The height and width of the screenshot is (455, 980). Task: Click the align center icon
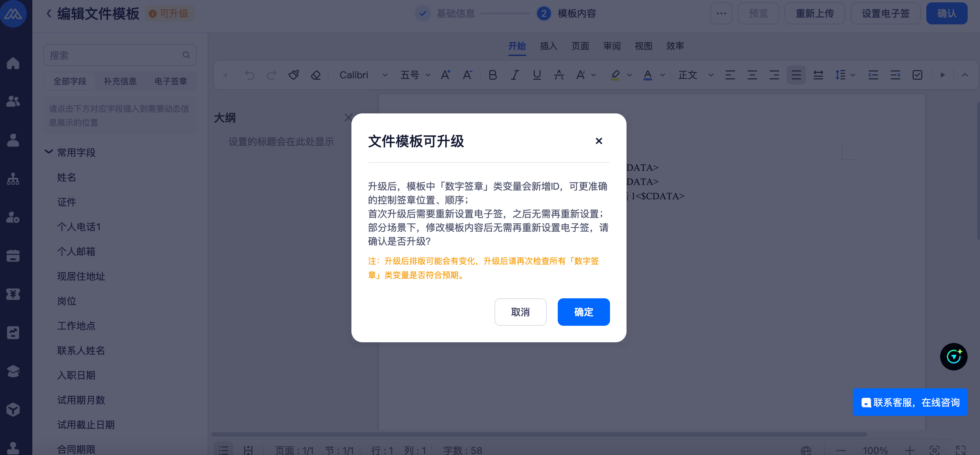(x=752, y=75)
